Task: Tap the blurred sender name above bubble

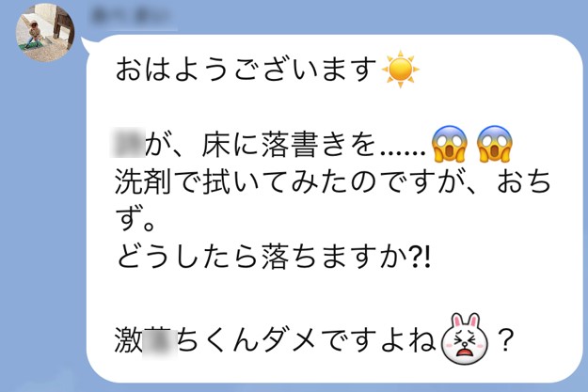Action: 133,17
